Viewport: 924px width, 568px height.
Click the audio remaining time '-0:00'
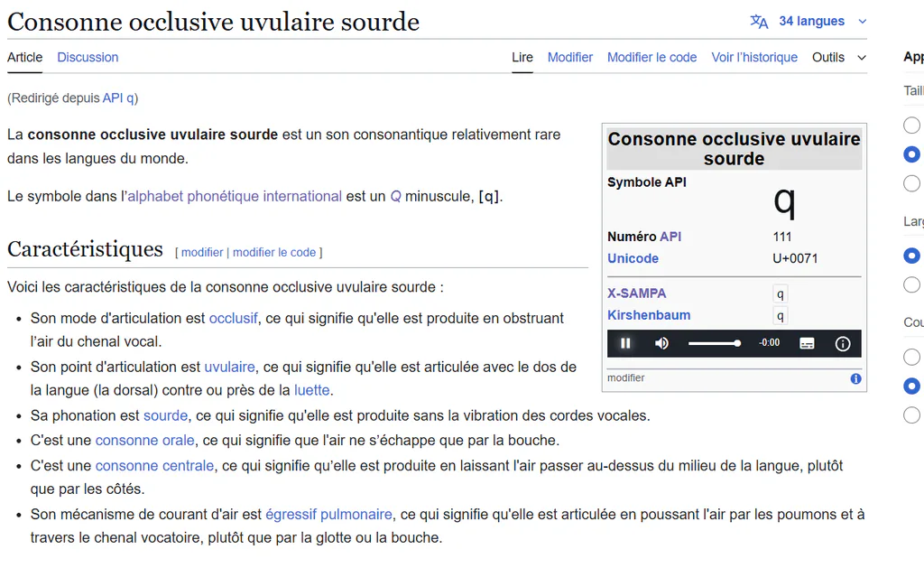point(769,342)
